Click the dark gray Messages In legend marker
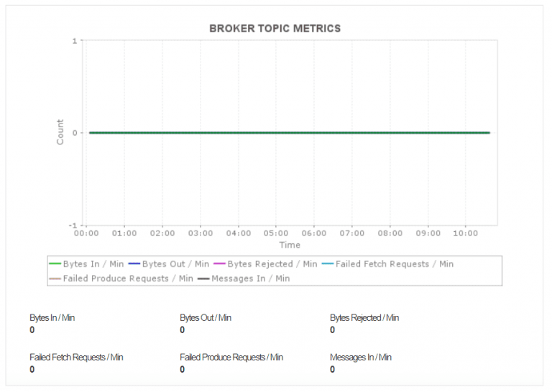The height and width of the screenshot is (392, 552). (203, 279)
